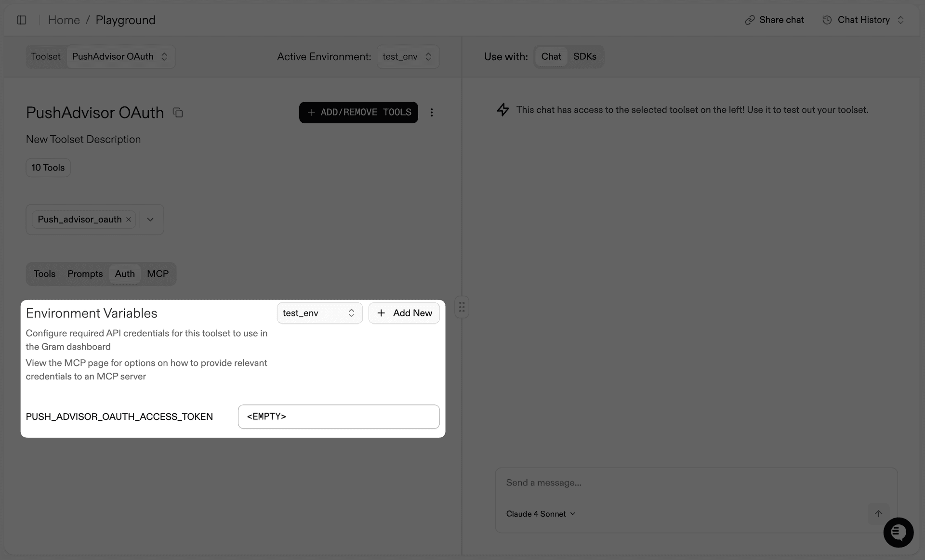Click the Share chat link icon

[750, 20]
